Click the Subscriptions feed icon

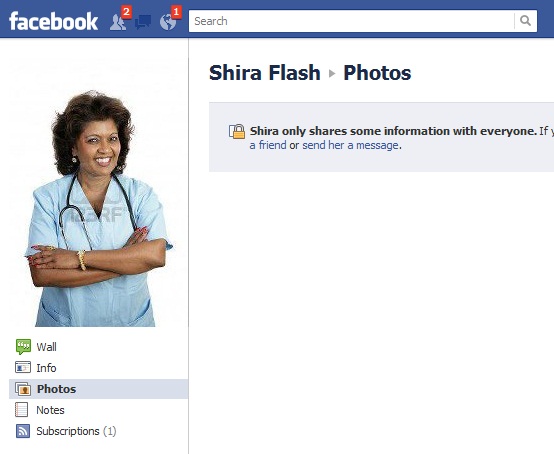23,431
